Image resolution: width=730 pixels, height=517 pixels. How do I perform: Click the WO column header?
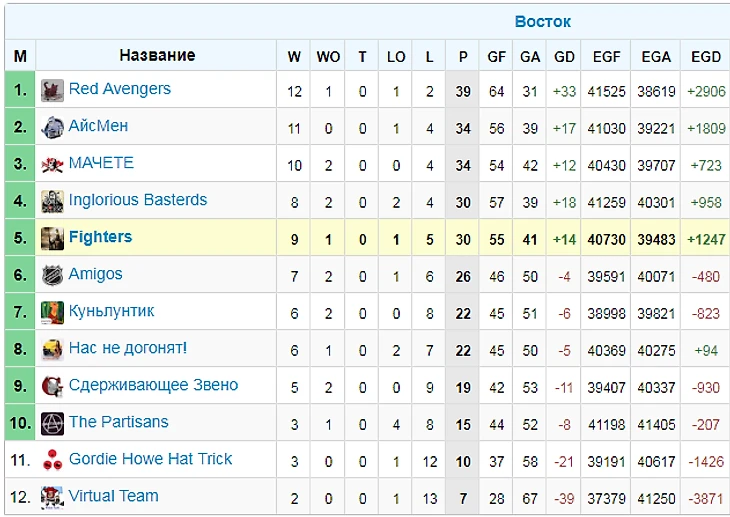(328, 57)
